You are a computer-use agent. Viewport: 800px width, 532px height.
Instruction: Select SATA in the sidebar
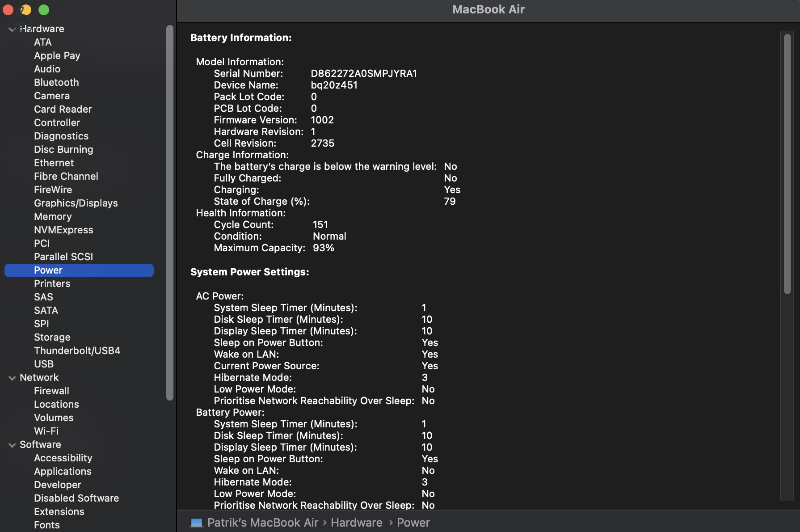[46, 310]
